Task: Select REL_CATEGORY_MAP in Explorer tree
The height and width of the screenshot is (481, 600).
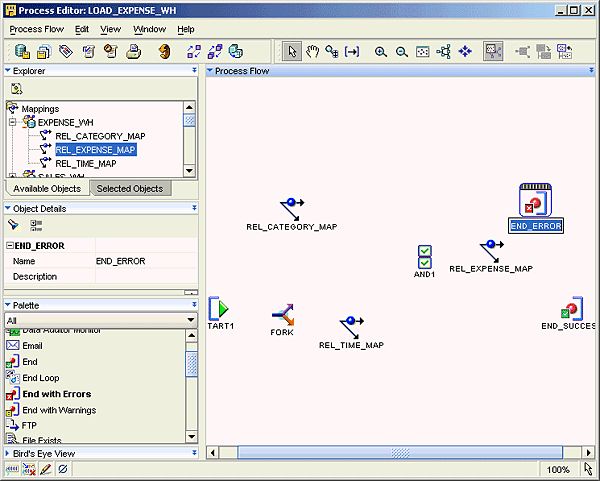Action: [100, 136]
